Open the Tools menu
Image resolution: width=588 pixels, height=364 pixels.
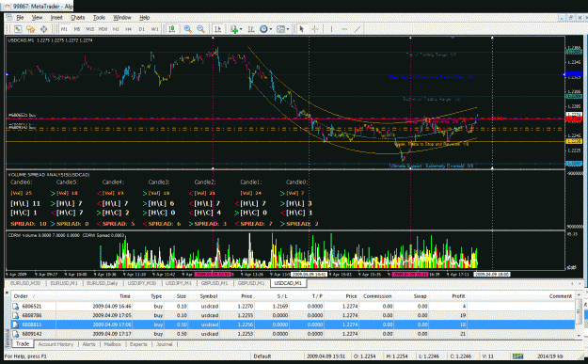[99, 18]
